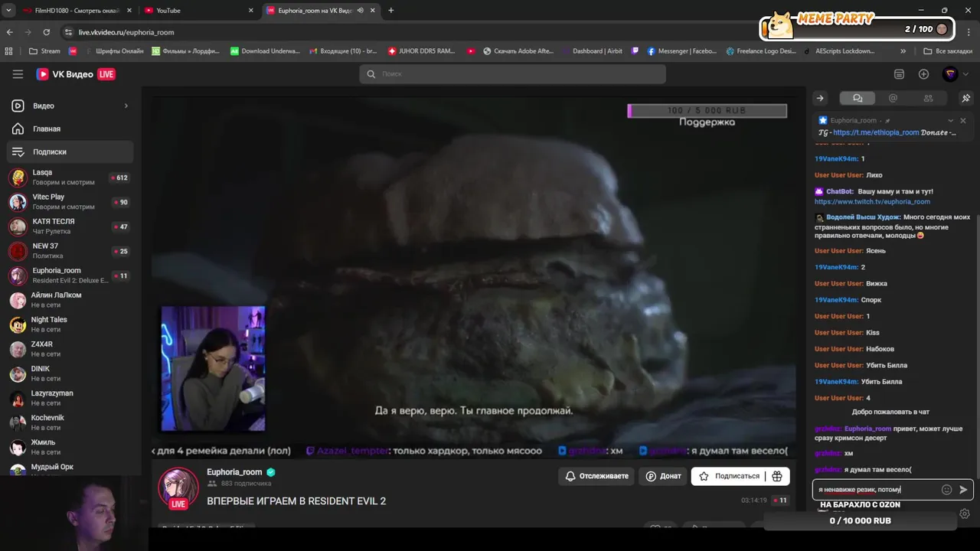
Task: Open the Lazyrazyman channel
Action: [70, 398]
